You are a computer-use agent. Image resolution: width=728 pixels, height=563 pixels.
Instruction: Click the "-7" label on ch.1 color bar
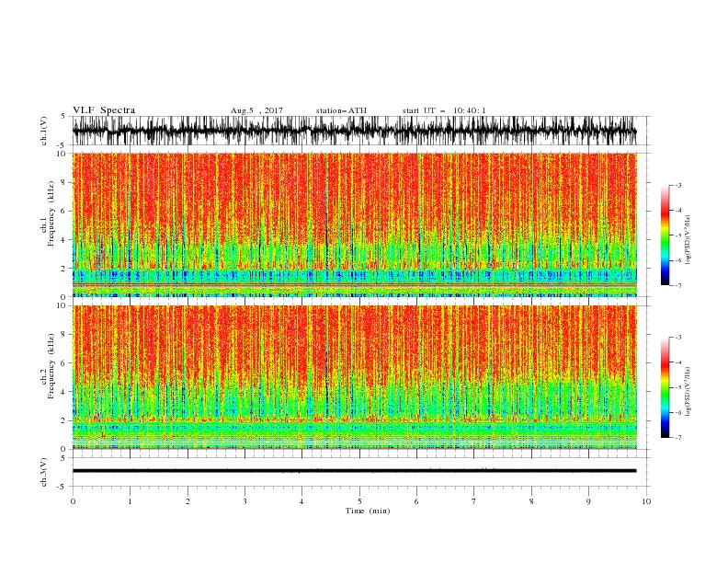pyautogui.click(x=678, y=285)
